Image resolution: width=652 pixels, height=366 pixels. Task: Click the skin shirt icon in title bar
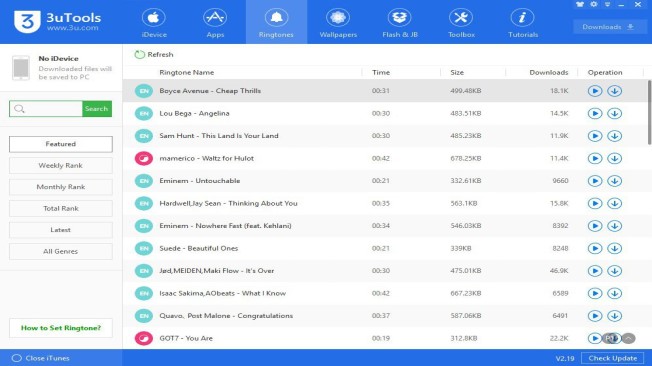580,4
